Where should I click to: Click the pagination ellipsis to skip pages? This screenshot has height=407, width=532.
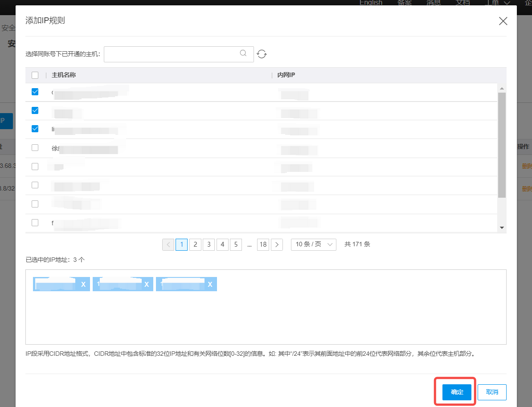coord(250,245)
